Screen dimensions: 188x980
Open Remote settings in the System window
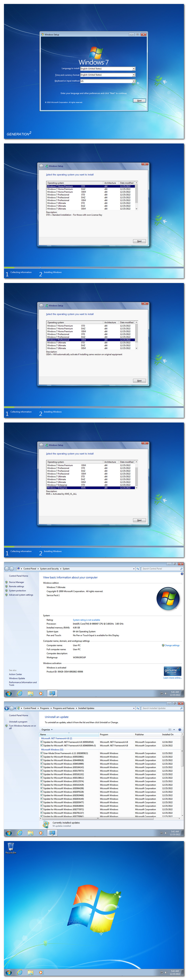(16, 586)
